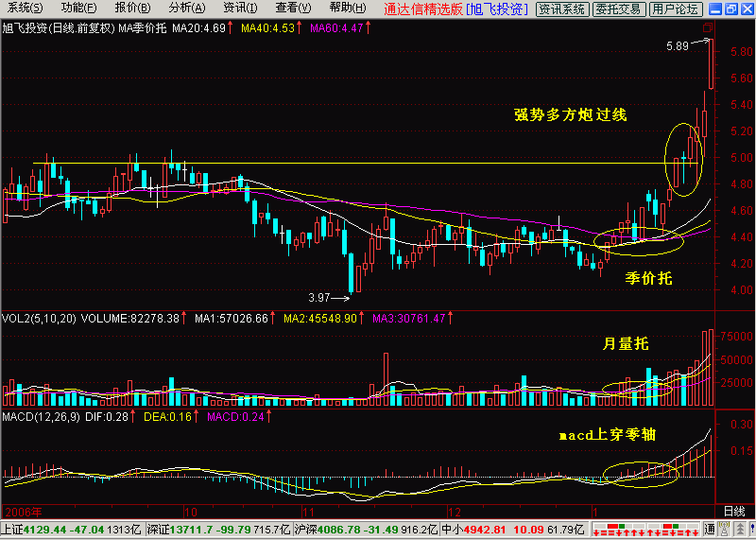756x540 pixels.
Task: Click the month 12 marker on time axis
Action: [455, 511]
